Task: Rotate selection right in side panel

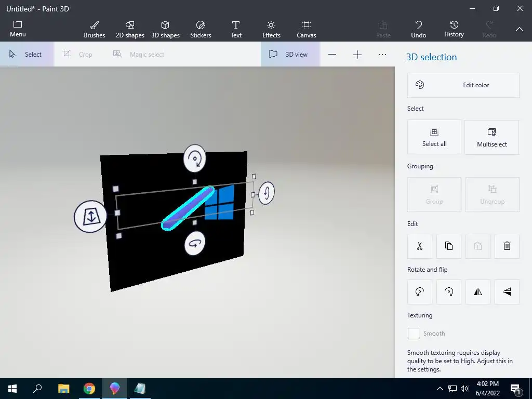Action: point(448,292)
